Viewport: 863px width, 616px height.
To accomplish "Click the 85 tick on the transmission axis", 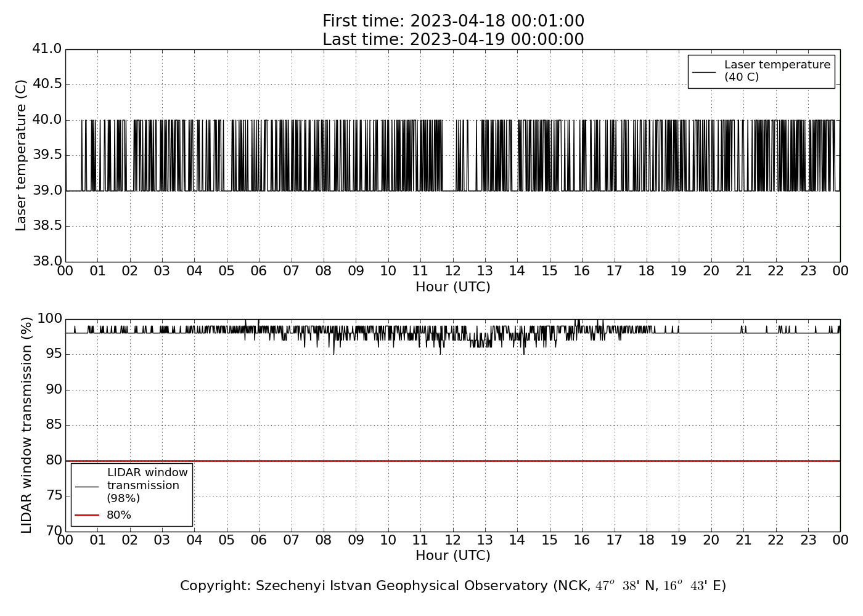I will click(x=54, y=425).
